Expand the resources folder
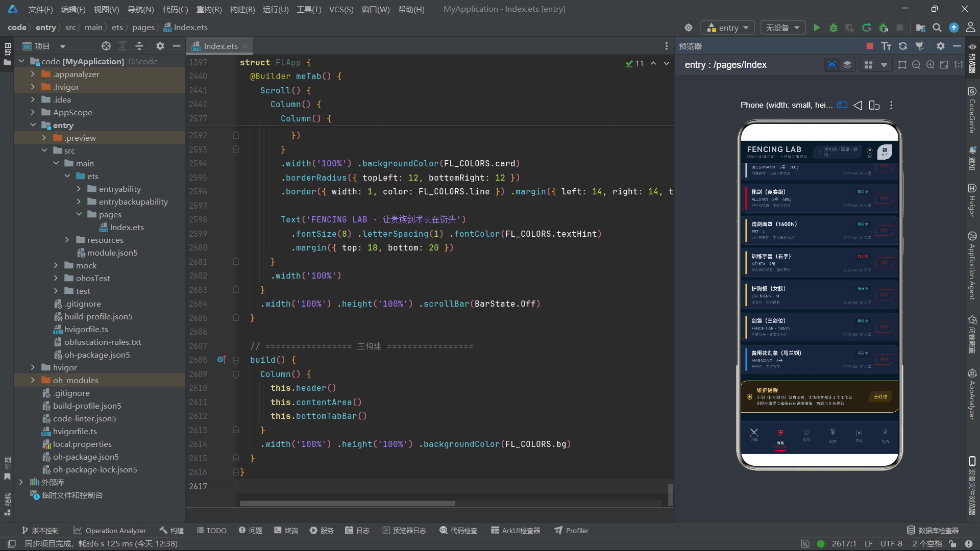 (67, 240)
